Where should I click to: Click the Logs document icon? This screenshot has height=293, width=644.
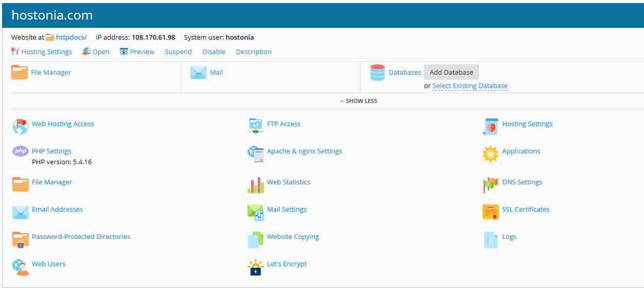coord(491,239)
